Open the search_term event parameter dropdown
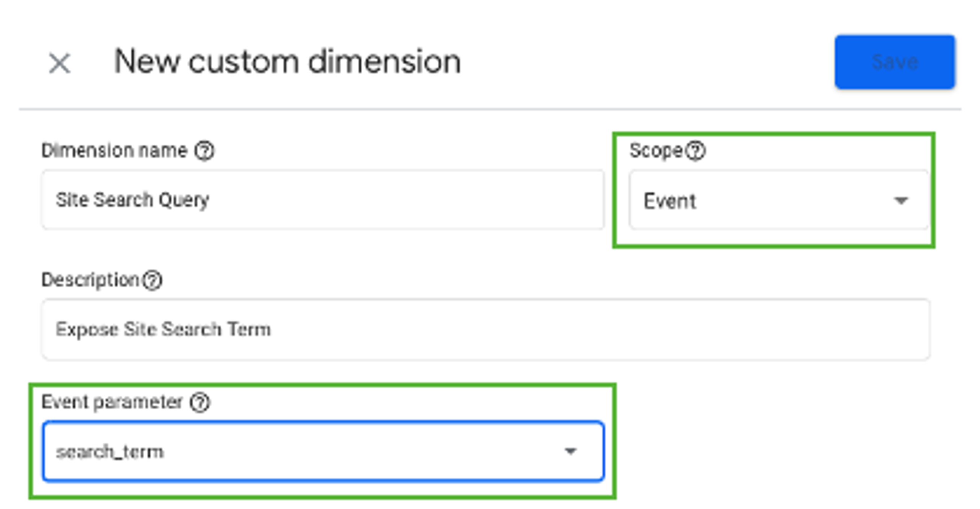The image size is (980, 509). pyautogui.click(x=323, y=451)
